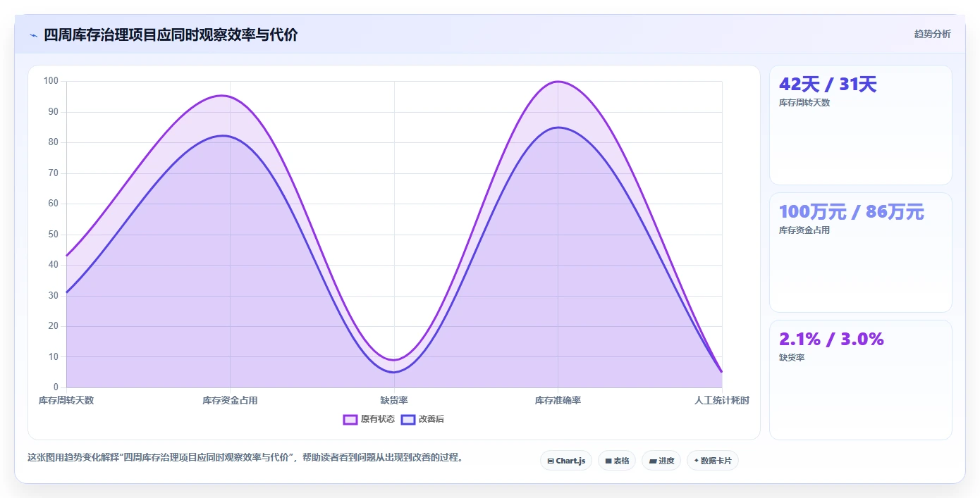980x498 pixels.
Task: Click the 趋势分析 label in the header
Action: tap(932, 34)
